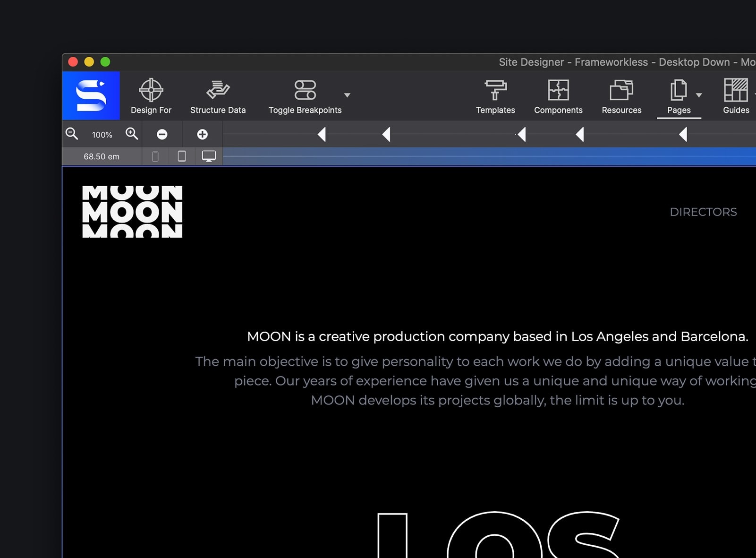Expand the Toggle Breakpoints dropdown arrow
This screenshot has height=558, width=756.
[x=347, y=95]
